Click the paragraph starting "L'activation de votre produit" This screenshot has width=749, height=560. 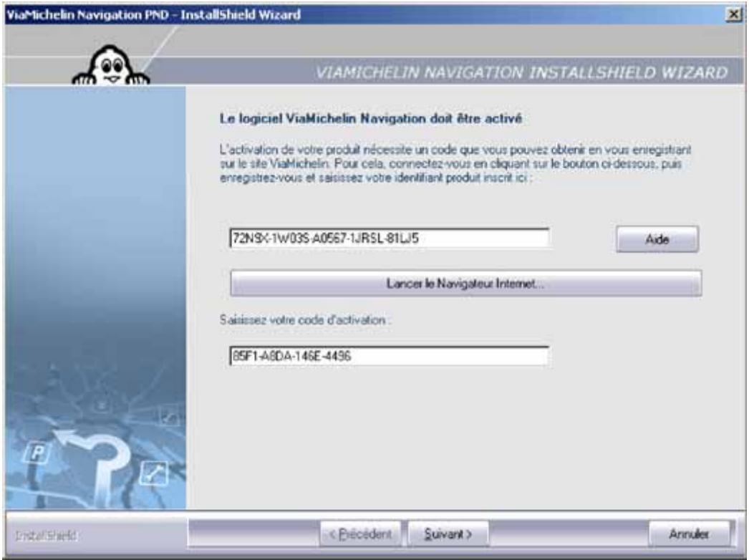tap(455, 164)
